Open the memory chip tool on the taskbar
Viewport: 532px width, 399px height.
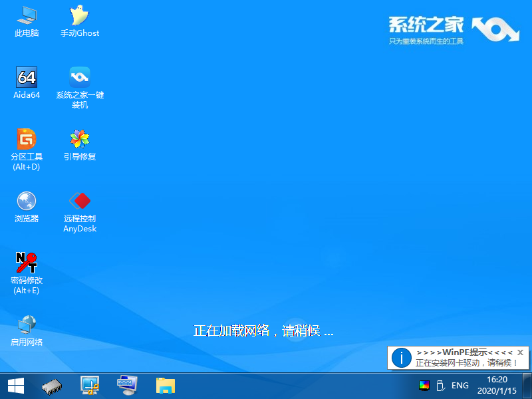point(51,385)
